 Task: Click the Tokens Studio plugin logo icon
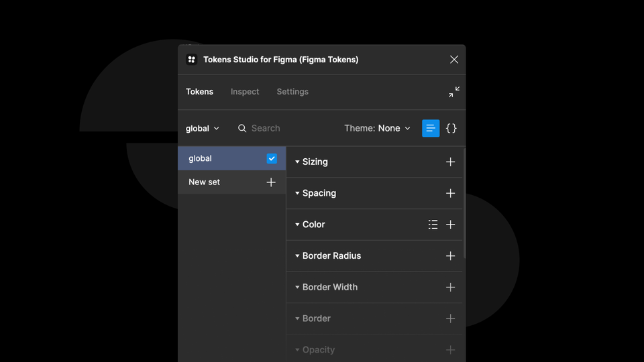tap(191, 60)
